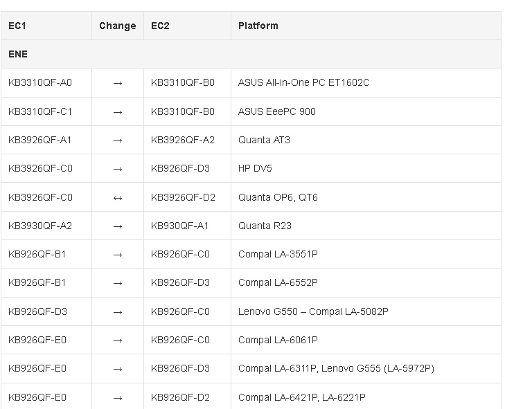Image resolution: width=532 pixels, height=409 pixels.
Task: Click KB930QF-A1 in the EC2 column
Action: point(180,226)
